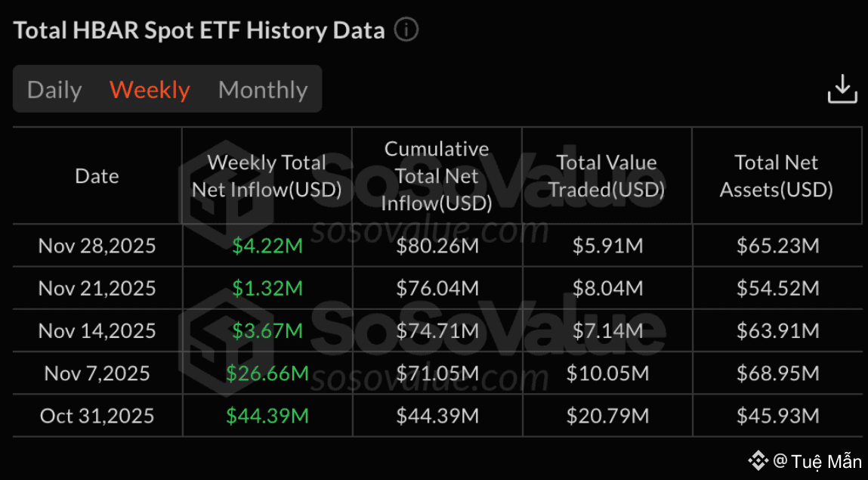Click the info icon beside the title
Viewport: 868px width, 480px height.
pyautogui.click(x=406, y=31)
